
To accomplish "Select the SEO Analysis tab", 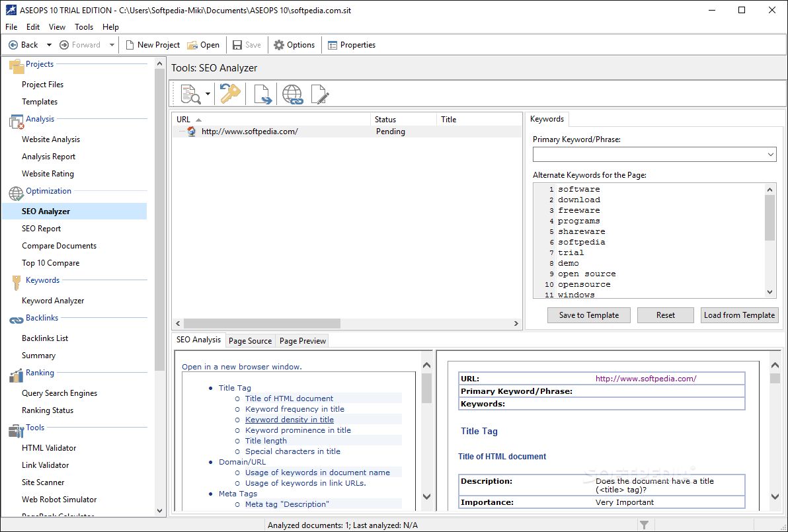I will point(198,340).
